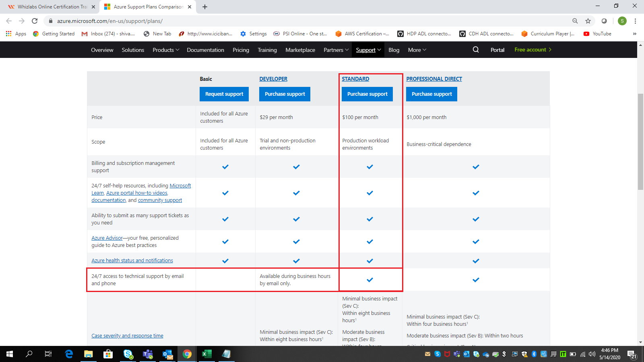This screenshot has height=362, width=644.
Task: Expand the Products dropdown in Azure nav
Action: (166, 50)
